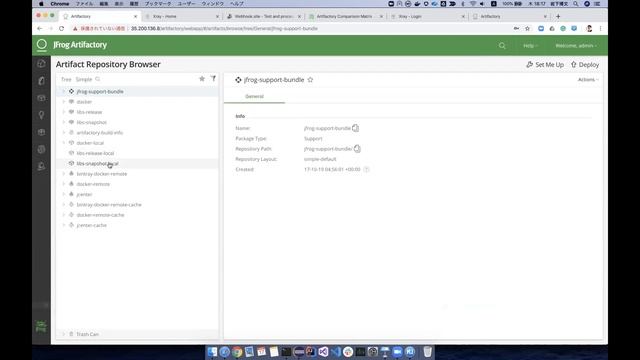
Task: Click the Spotlight search icon in menu bar
Action: coord(576,4)
